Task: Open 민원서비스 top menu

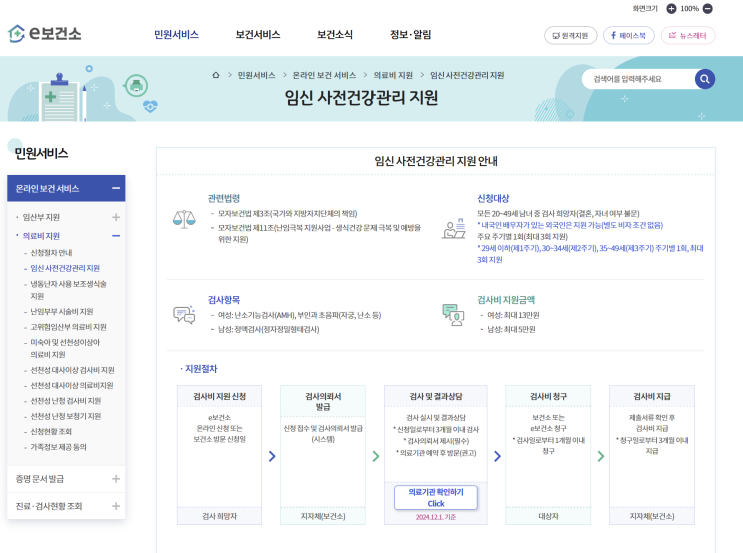Action: click(x=176, y=35)
